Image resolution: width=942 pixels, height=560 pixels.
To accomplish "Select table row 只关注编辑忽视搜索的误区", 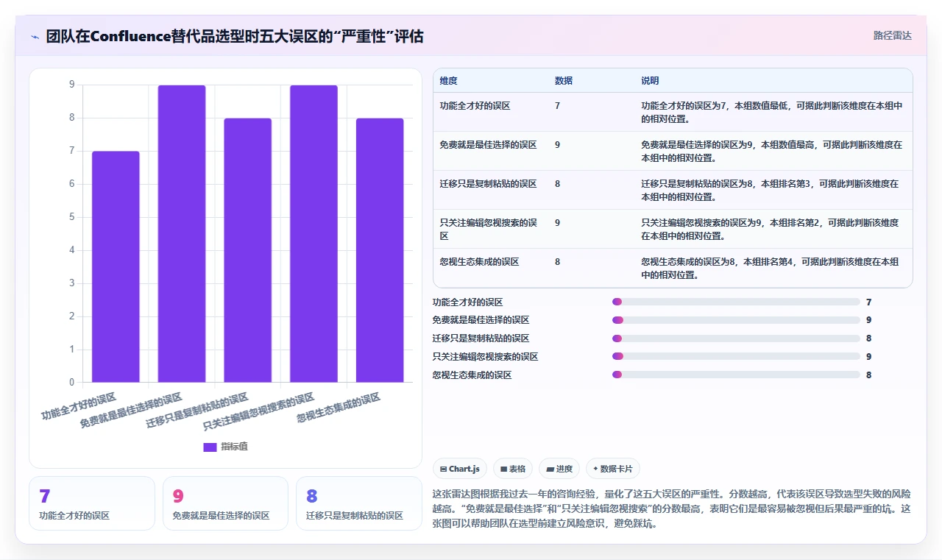I will (x=673, y=229).
